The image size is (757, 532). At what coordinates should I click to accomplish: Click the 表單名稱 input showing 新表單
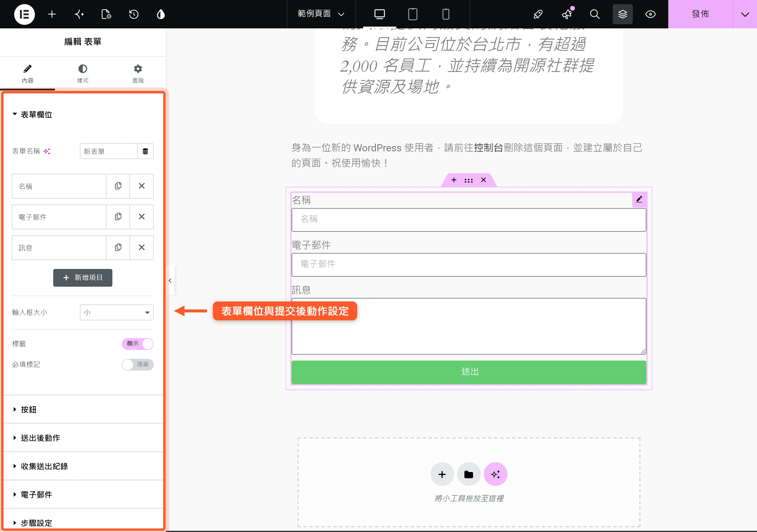(x=109, y=151)
